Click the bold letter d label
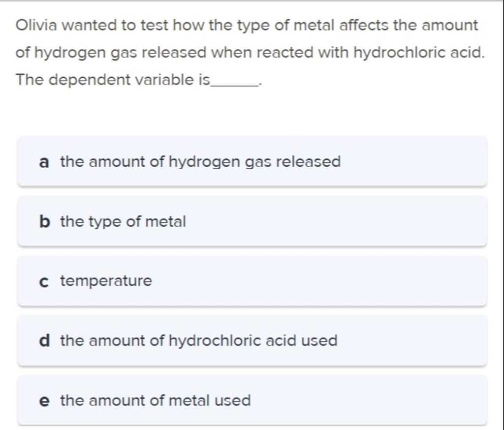 [x=44, y=340]
